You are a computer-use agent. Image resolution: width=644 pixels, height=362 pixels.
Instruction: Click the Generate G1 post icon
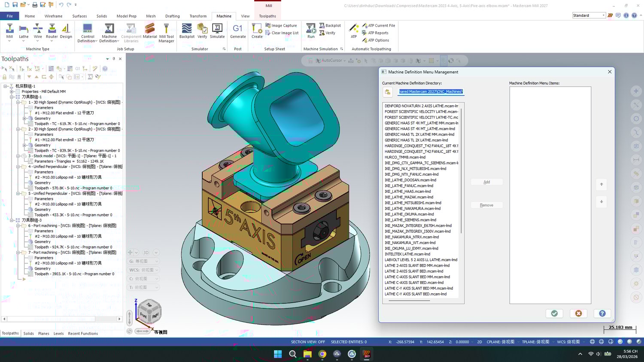(x=238, y=31)
